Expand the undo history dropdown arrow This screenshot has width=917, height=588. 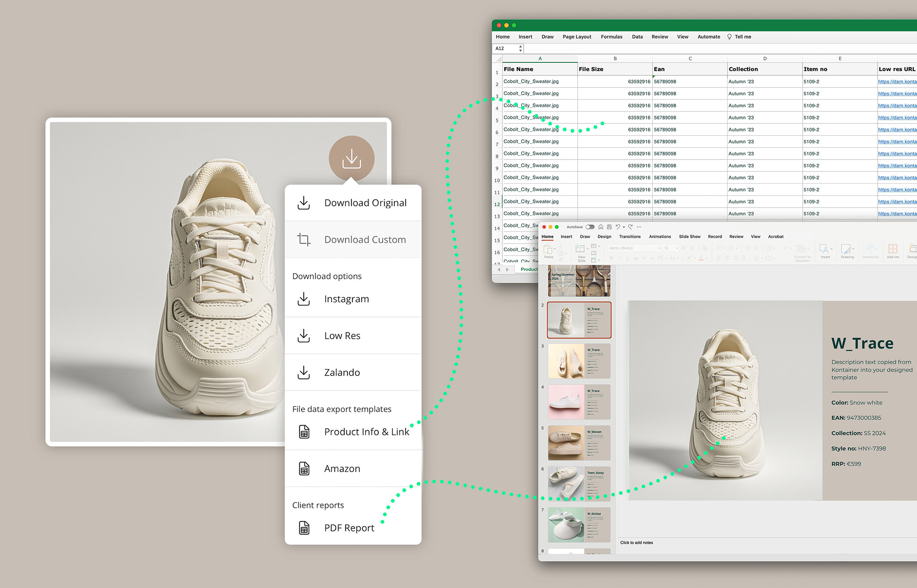point(624,227)
